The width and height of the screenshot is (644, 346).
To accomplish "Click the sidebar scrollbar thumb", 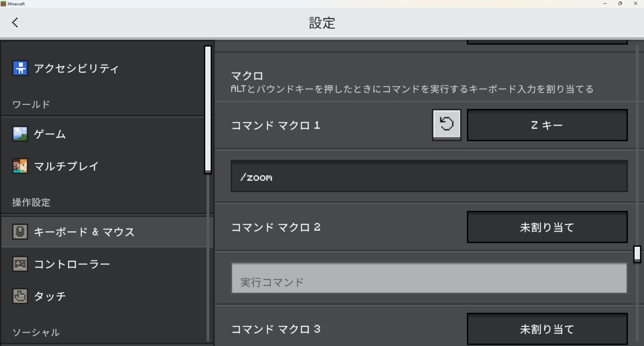I will click(x=208, y=110).
